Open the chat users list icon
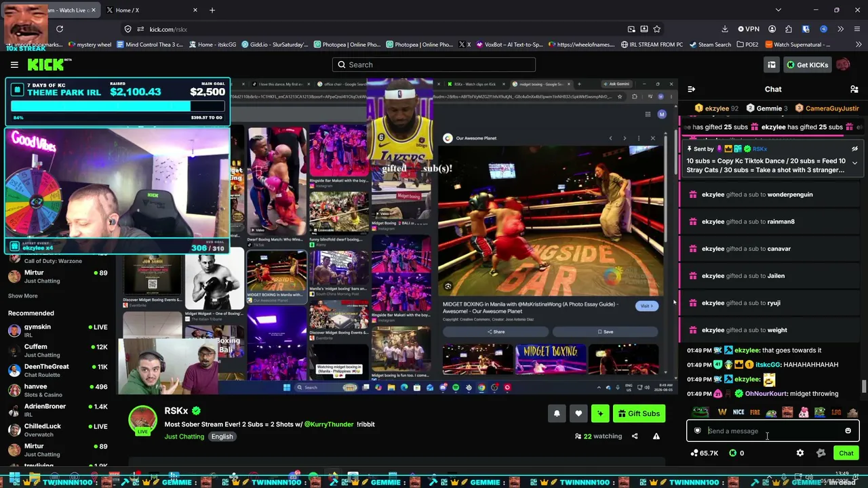This screenshot has width=868, height=488. (854, 89)
